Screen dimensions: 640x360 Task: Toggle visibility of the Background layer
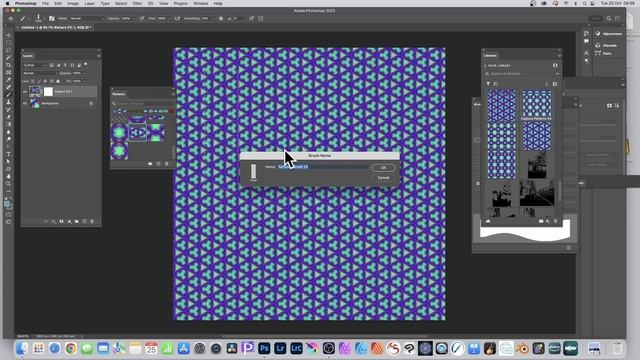25,103
